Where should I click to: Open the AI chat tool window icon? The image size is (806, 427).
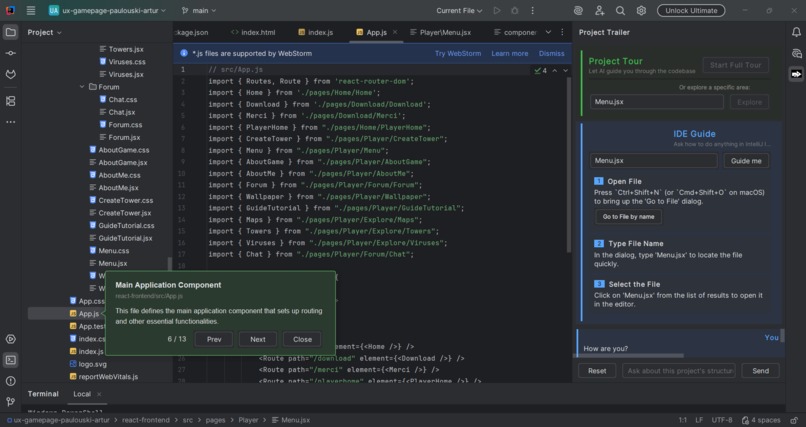pyautogui.click(x=796, y=53)
